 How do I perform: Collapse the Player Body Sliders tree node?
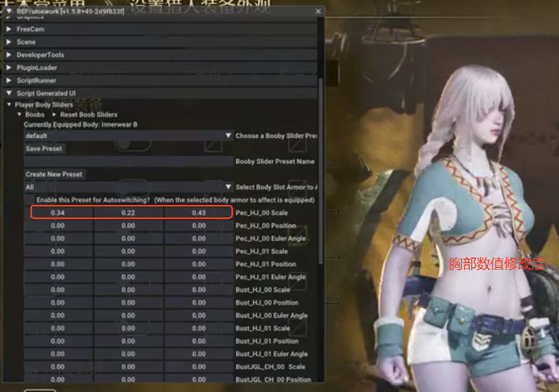point(9,105)
